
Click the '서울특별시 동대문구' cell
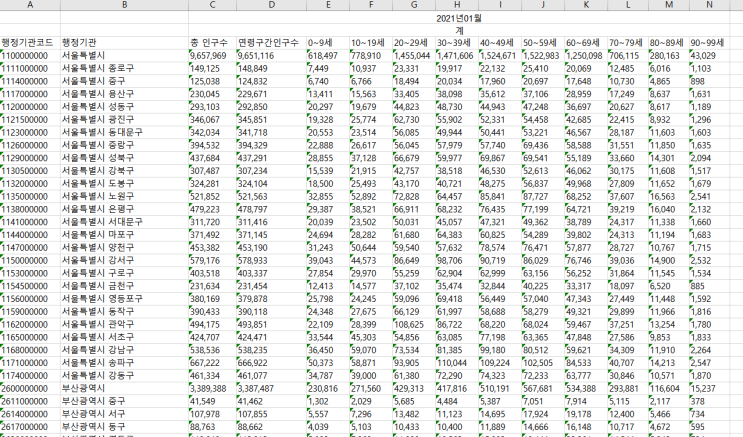[124, 132]
